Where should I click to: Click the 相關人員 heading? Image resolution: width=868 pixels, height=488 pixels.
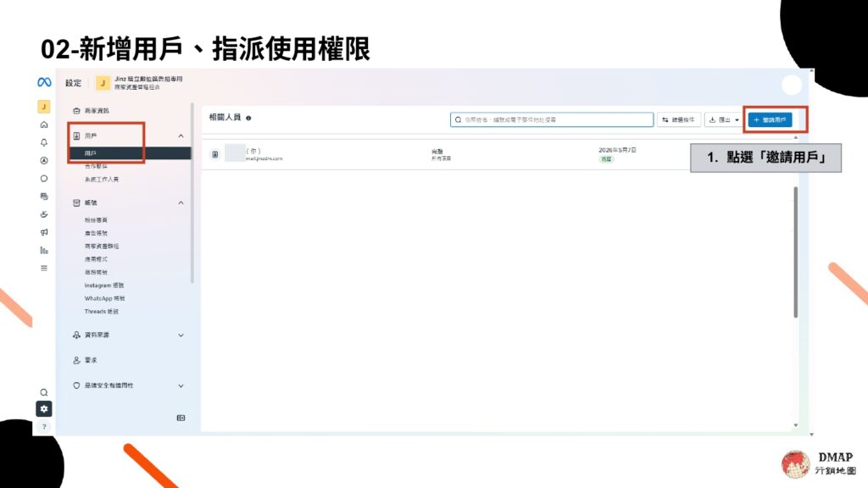click(x=225, y=117)
